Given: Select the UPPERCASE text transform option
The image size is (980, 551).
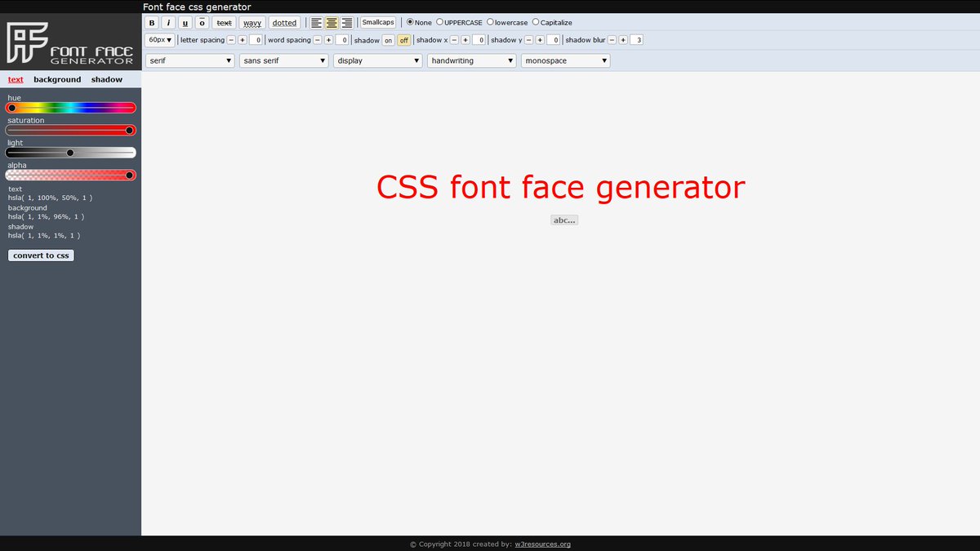Looking at the screenshot, I should [439, 22].
